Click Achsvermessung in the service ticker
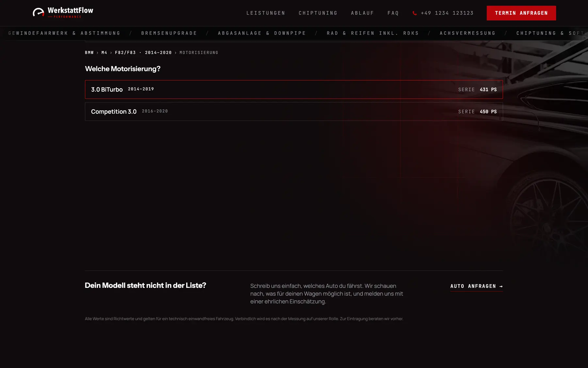This screenshot has width=588, height=368. pos(467,33)
